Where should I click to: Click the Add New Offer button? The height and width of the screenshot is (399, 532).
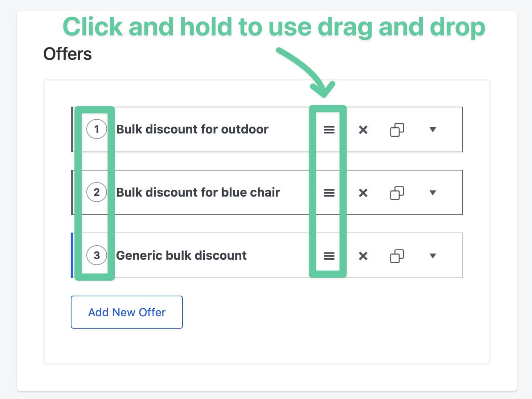tap(127, 312)
